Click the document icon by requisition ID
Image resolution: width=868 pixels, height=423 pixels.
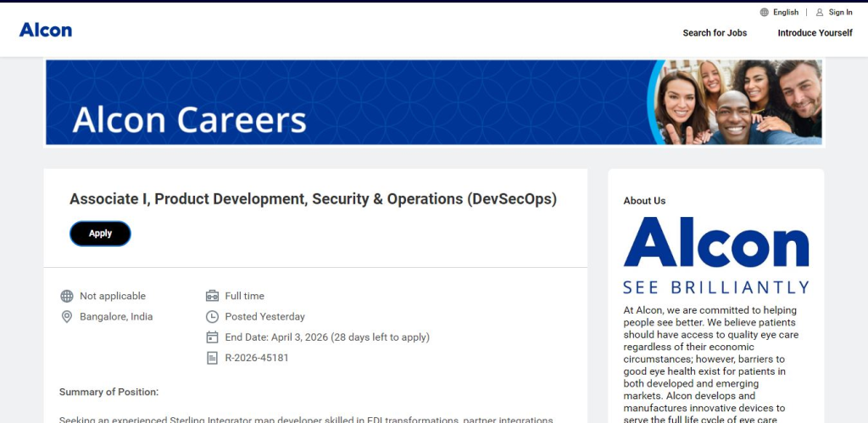[212, 358]
